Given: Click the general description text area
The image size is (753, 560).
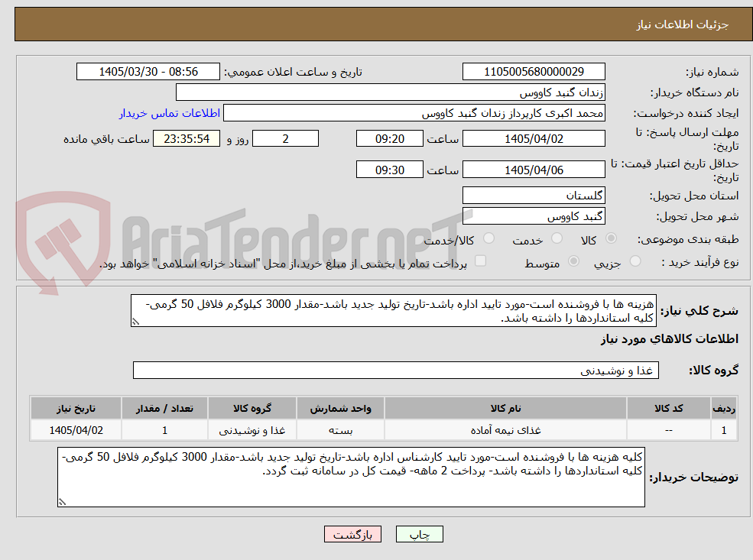Looking at the screenshot, I should 393,310.
